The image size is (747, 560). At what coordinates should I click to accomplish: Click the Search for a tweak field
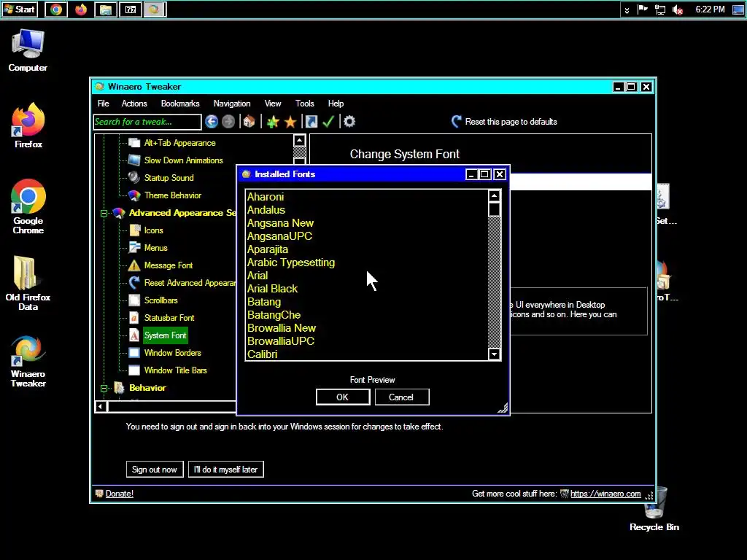(x=147, y=122)
